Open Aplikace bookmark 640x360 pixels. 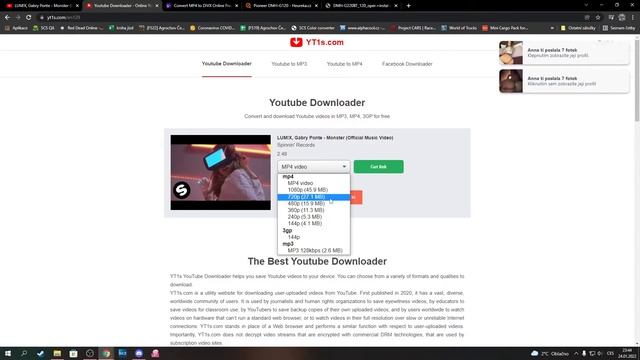(16, 28)
